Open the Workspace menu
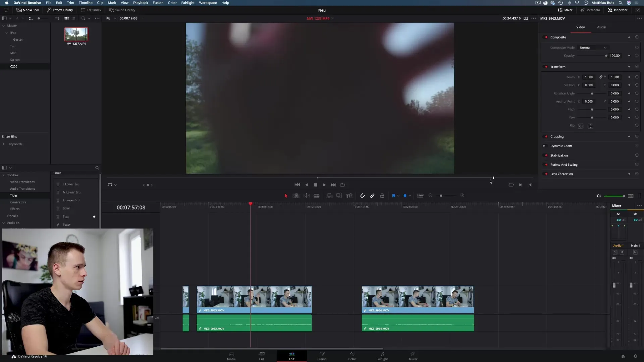The height and width of the screenshot is (362, 644). (x=208, y=3)
